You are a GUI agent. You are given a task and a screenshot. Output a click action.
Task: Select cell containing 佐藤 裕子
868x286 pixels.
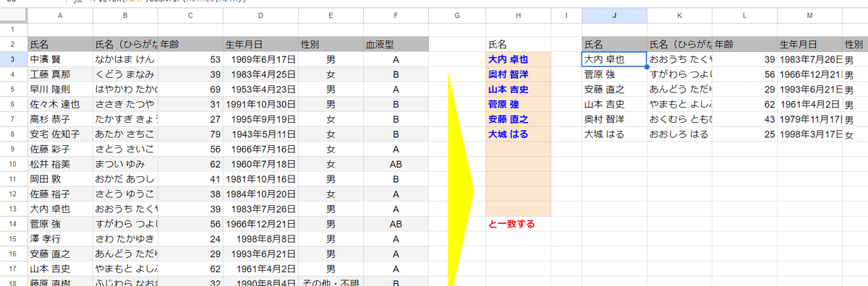[x=59, y=194]
